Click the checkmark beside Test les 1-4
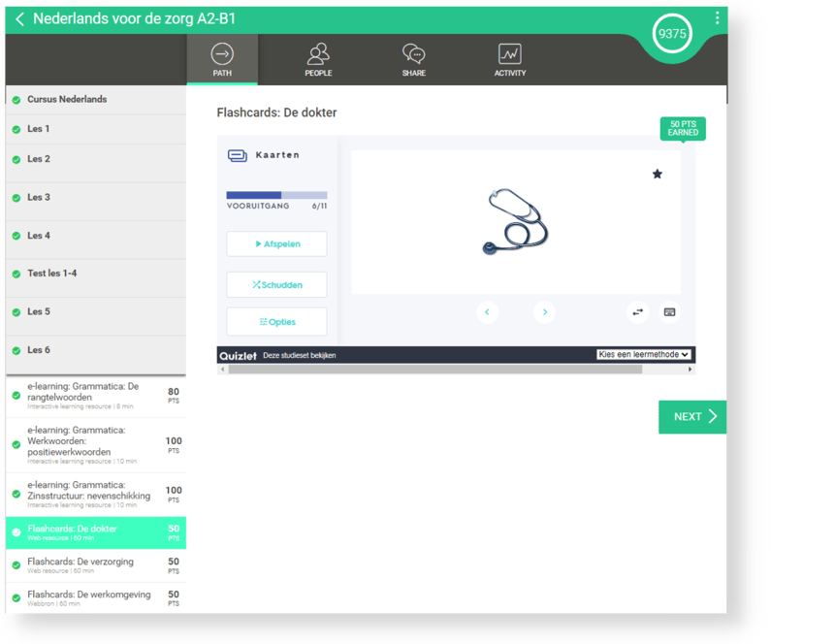Screen dimensions: 835x644 pyautogui.click(x=16, y=274)
